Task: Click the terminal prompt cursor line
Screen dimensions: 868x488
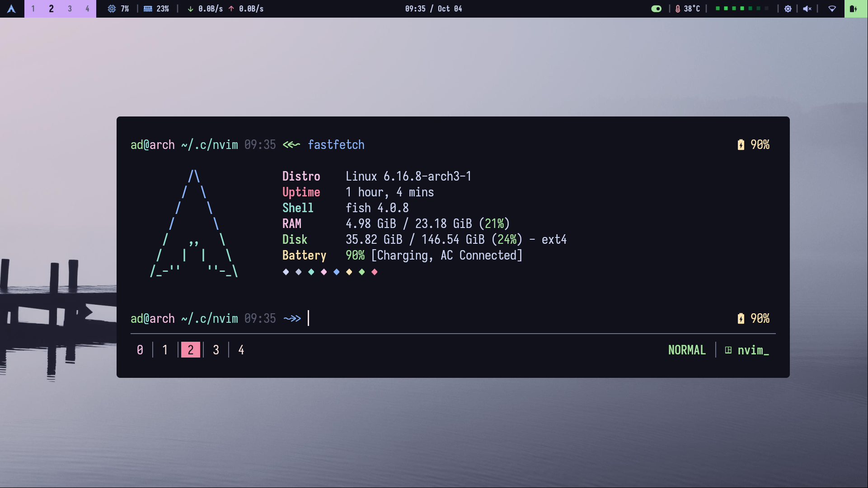Action: pyautogui.click(x=309, y=318)
